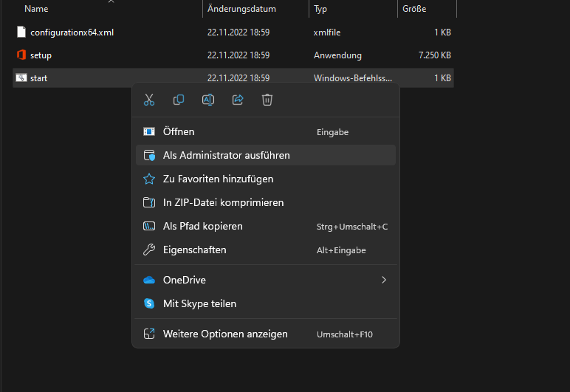Click the Share icon in context menu
The image size is (570, 392).
tap(238, 100)
